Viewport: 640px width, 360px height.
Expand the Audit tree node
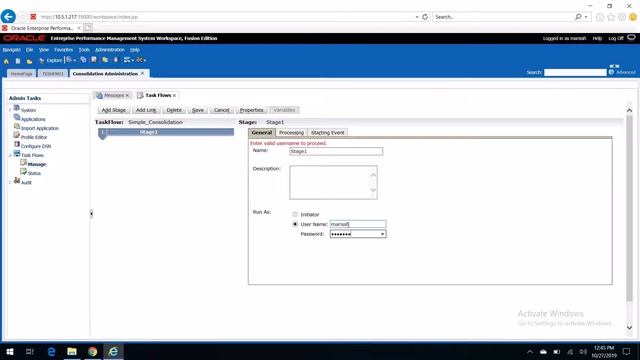[10, 182]
